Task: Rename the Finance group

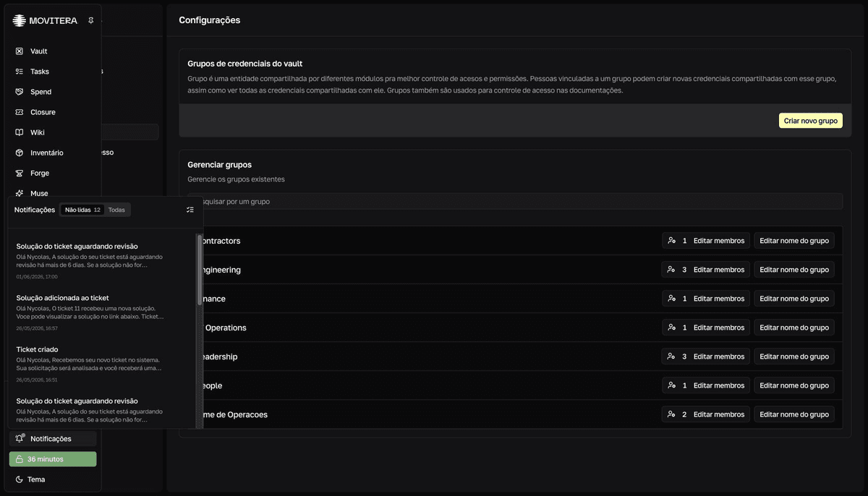Action: point(794,299)
